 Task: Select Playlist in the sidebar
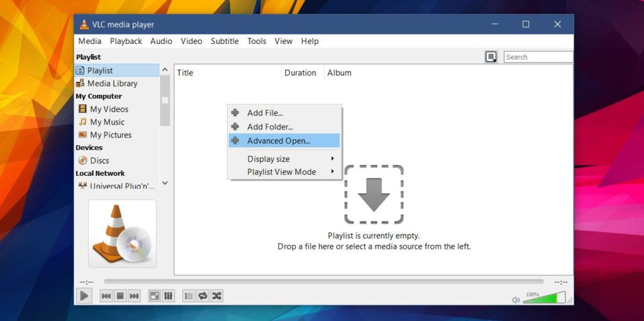point(117,70)
